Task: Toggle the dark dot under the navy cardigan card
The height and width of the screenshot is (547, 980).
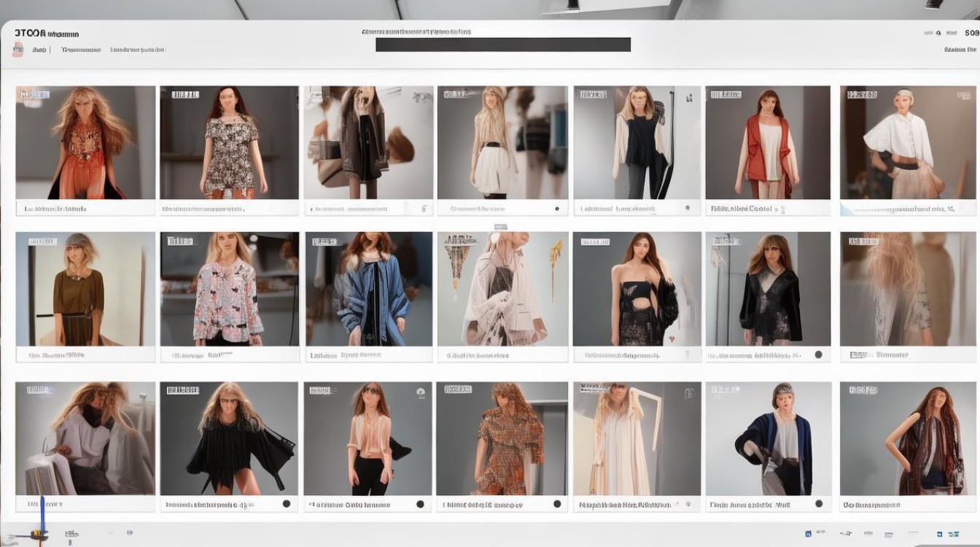Action: (818, 504)
